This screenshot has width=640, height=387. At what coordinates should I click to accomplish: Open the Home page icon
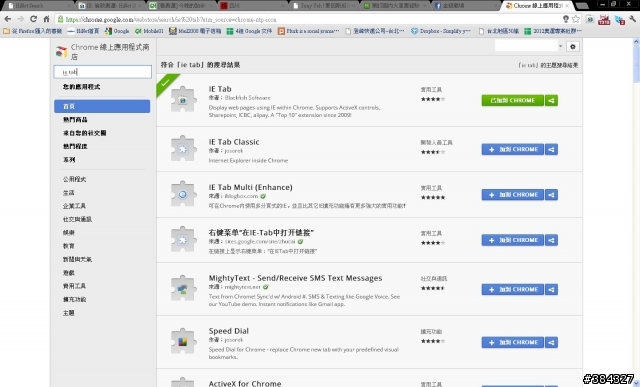click(x=47, y=19)
